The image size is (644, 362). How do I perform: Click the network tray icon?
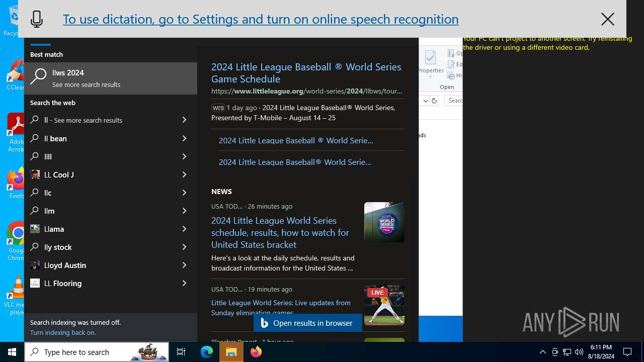coord(567,352)
